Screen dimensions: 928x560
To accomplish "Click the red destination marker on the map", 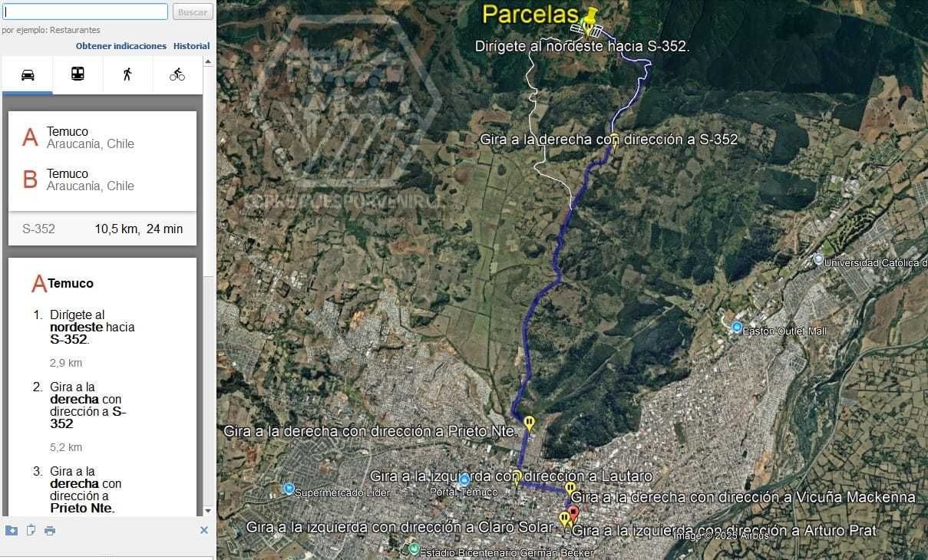I will coord(573,514).
